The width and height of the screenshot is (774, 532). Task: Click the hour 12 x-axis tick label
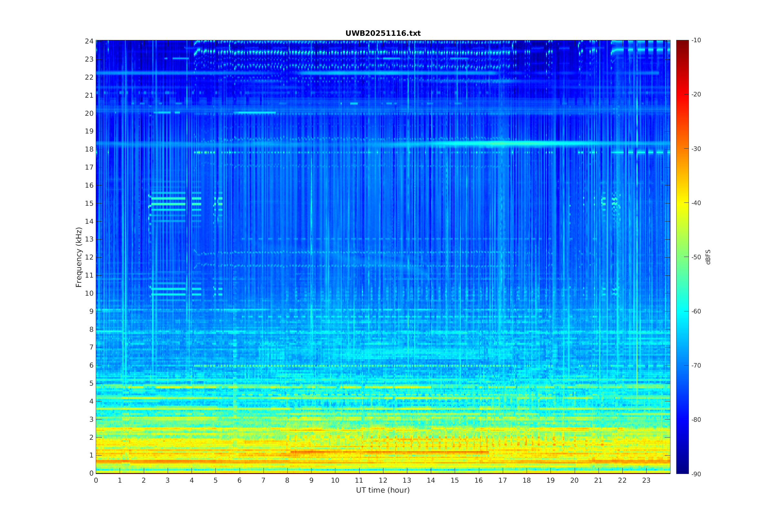tap(383, 480)
